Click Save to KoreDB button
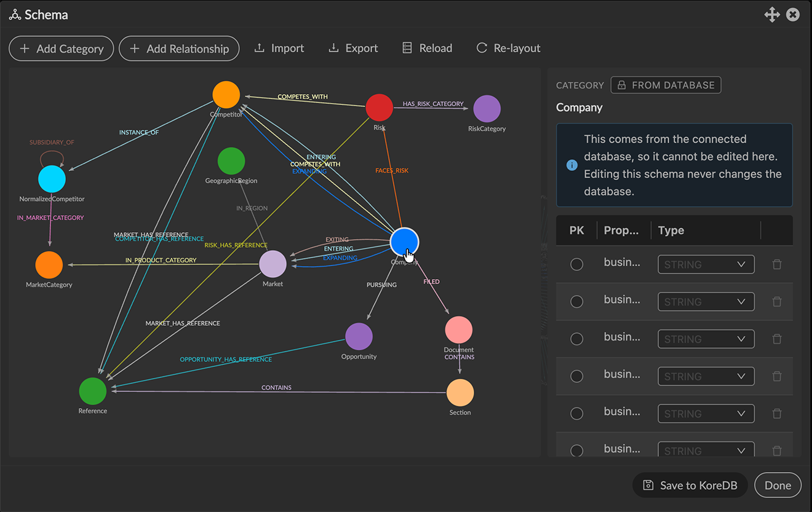812x512 pixels. tap(690, 485)
